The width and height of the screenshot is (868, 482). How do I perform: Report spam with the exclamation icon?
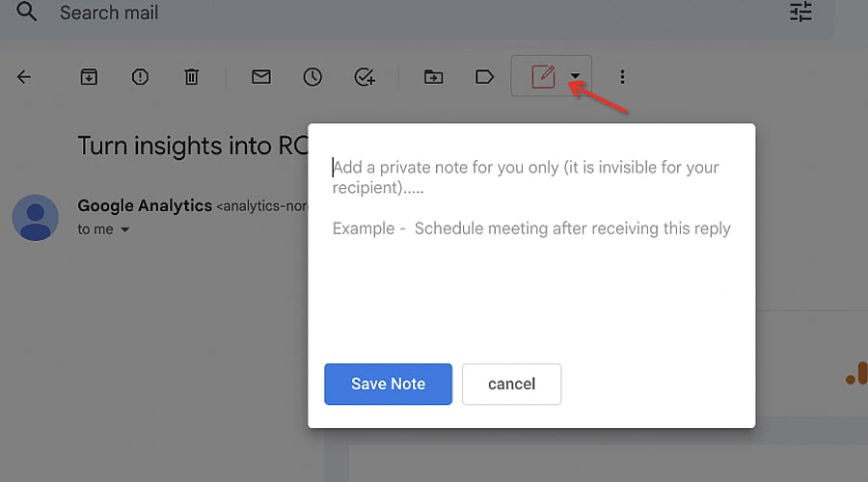(x=140, y=77)
